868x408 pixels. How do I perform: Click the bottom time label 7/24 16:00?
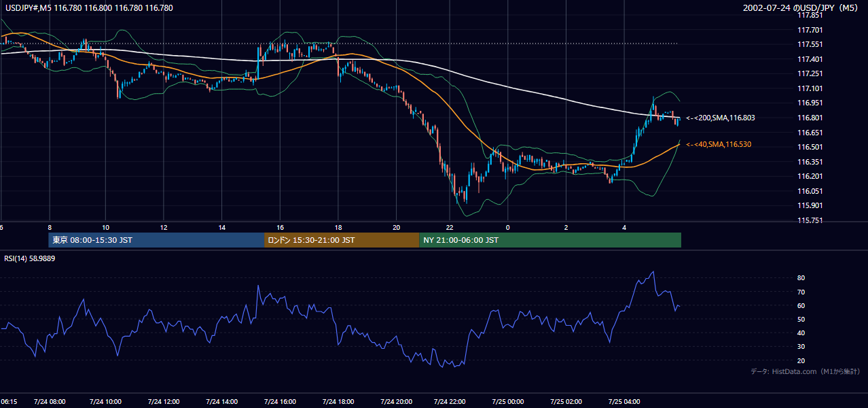(280, 402)
